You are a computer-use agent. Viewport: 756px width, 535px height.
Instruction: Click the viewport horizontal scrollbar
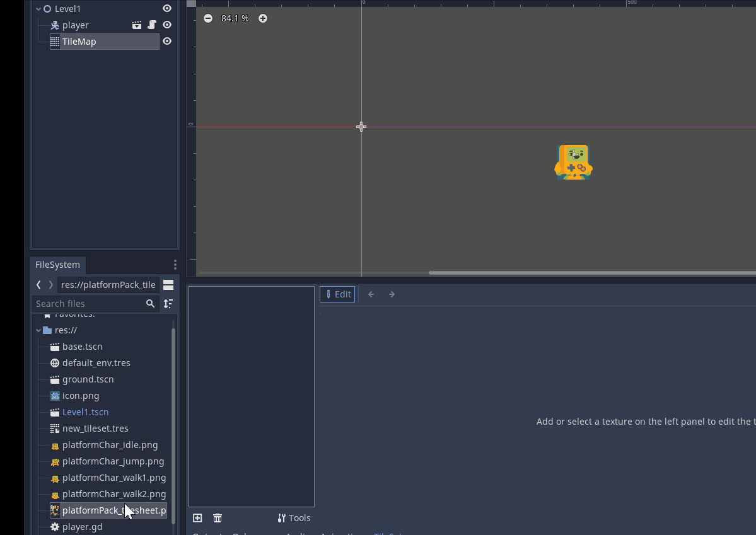pyautogui.click(x=592, y=273)
